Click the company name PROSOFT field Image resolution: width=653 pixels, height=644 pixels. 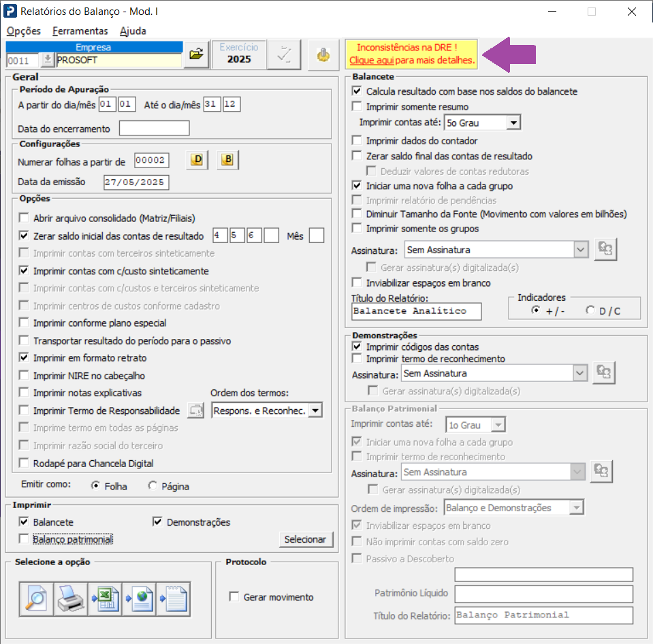click(x=118, y=61)
